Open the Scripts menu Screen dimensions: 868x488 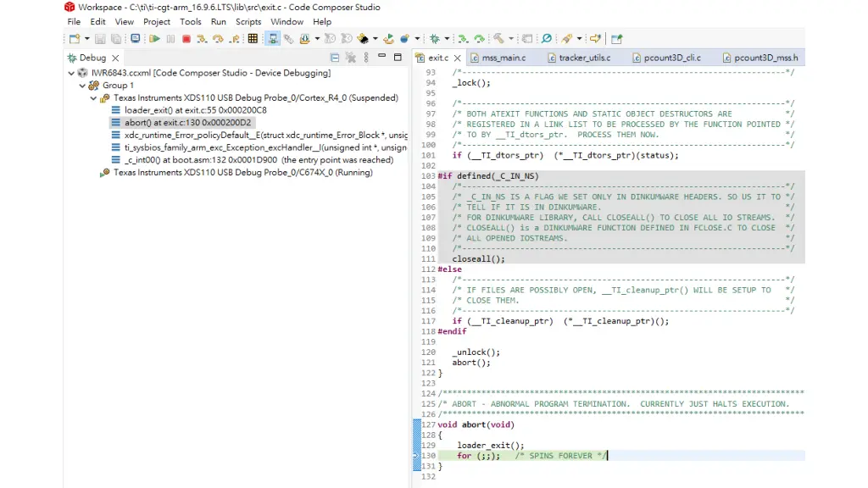point(248,21)
